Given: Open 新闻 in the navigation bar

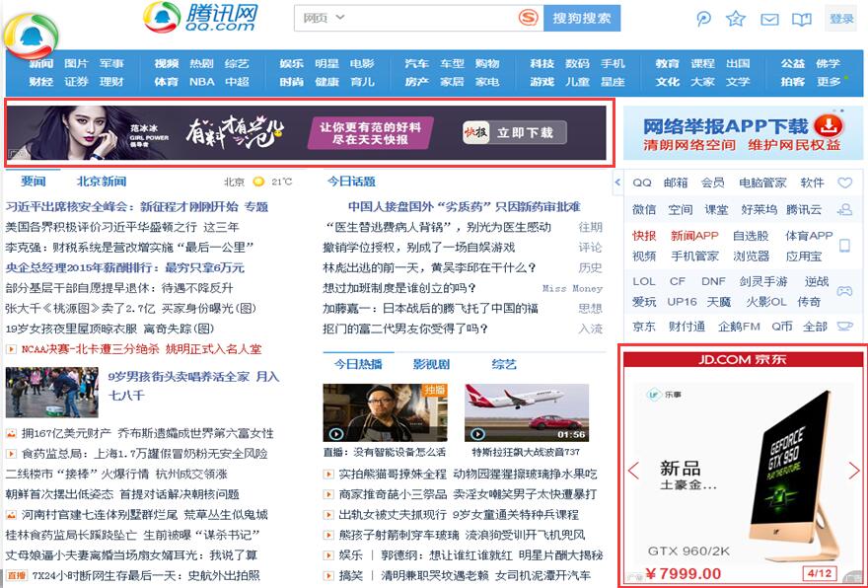Looking at the screenshot, I should point(41,64).
